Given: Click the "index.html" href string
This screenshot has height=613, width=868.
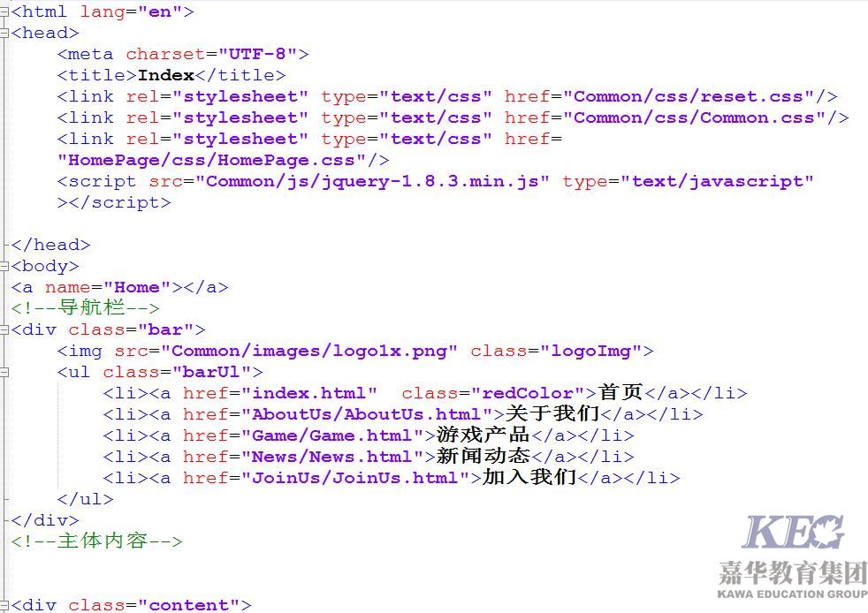Looking at the screenshot, I should [x=308, y=394].
